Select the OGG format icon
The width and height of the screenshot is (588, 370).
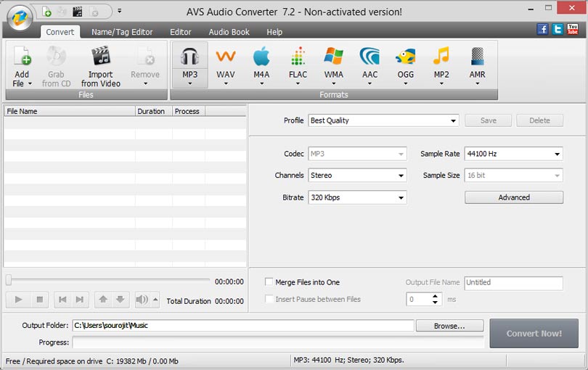pyautogui.click(x=406, y=57)
